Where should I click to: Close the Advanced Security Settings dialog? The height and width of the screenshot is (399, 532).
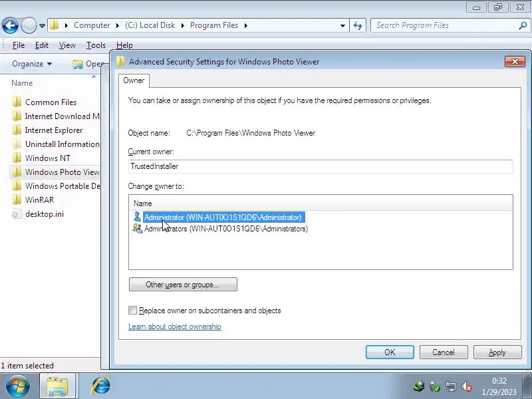click(x=515, y=61)
